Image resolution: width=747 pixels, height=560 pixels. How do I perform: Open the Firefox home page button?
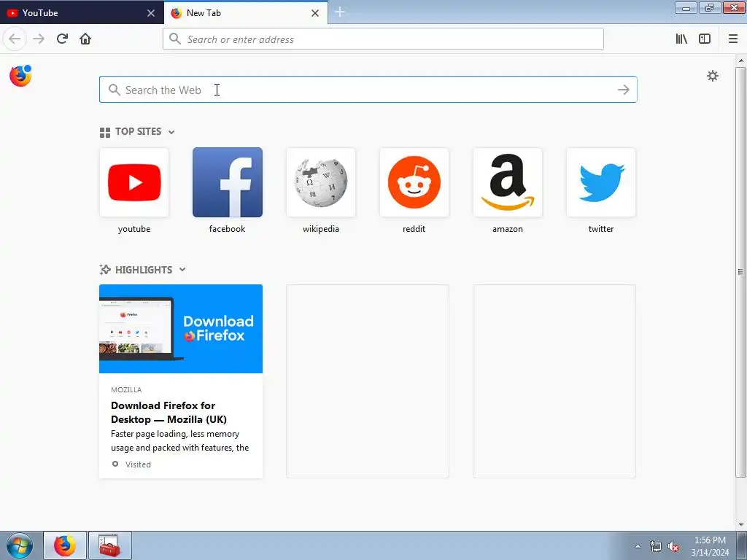[x=85, y=39]
